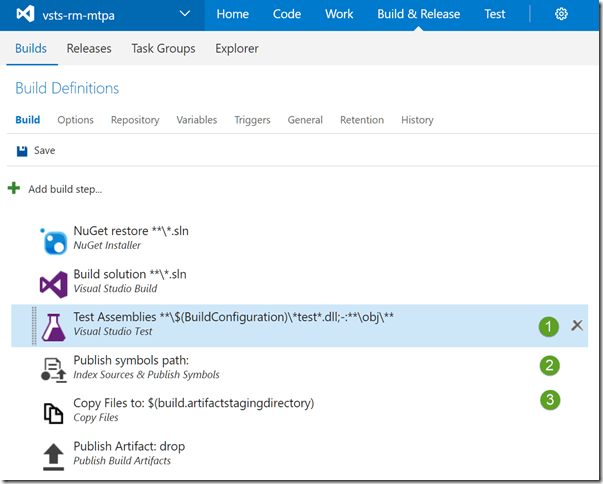Image resolution: width=603 pixels, height=484 pixels.
Task: Click the Visual Studio Test flask icon
Action: [x=53, y=326]
